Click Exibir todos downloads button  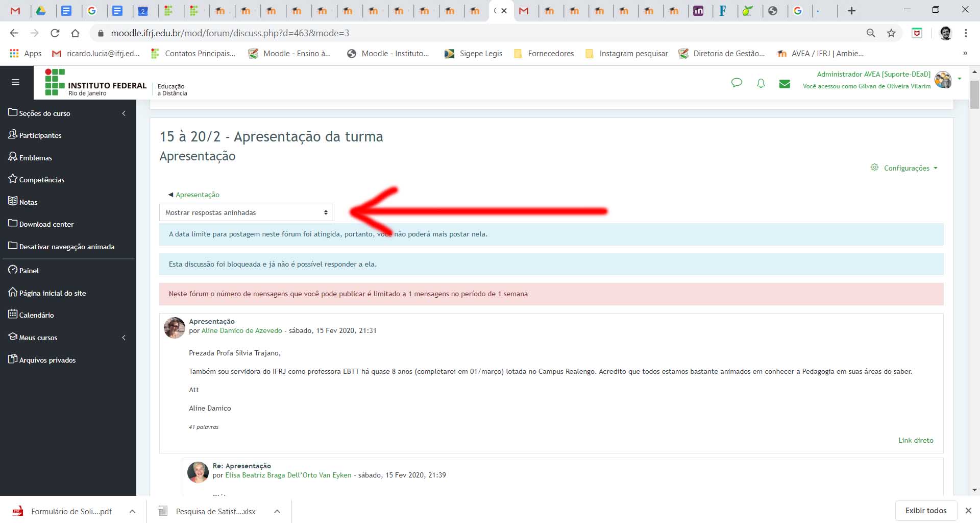926,511
